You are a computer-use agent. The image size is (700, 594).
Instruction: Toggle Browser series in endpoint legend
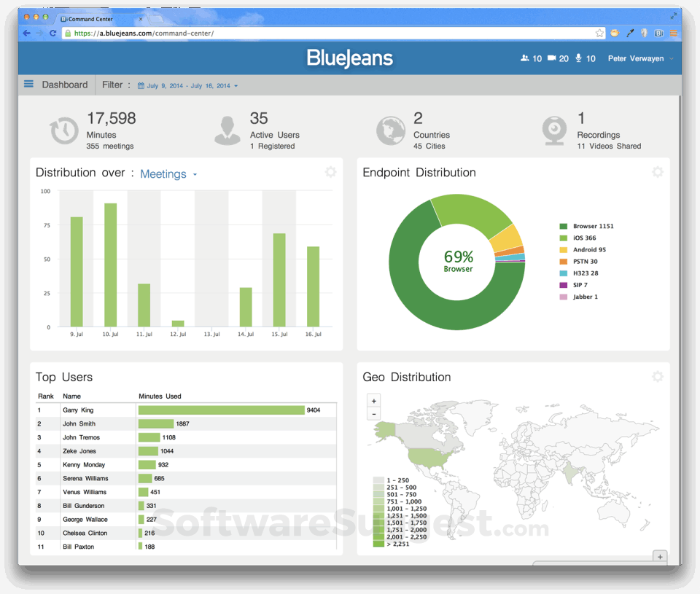[x=586, y=226]
